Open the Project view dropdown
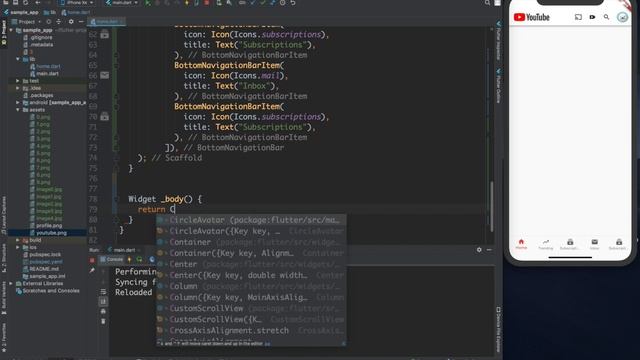The width and height of the screenshot is (640, 360). tap(27, 22)
